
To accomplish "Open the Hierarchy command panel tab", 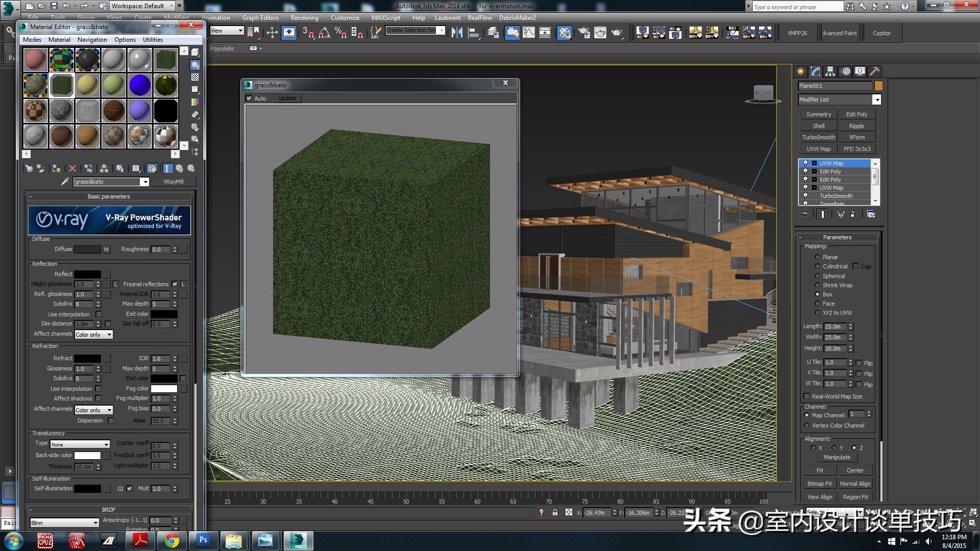I will [x=830, y=71].
